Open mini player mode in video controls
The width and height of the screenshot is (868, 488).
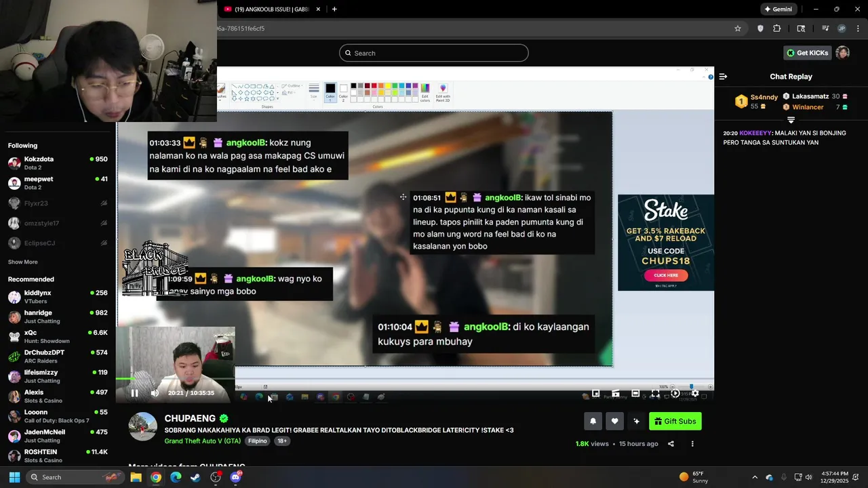pyautogui.click(x=595, y=393)
